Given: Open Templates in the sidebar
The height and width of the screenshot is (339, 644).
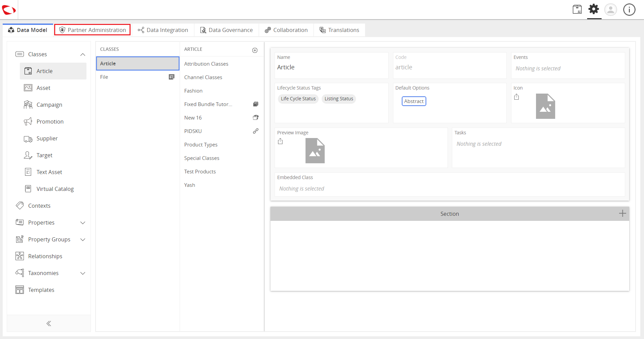Looking at the screenshot, I should (x=41, y=290).
